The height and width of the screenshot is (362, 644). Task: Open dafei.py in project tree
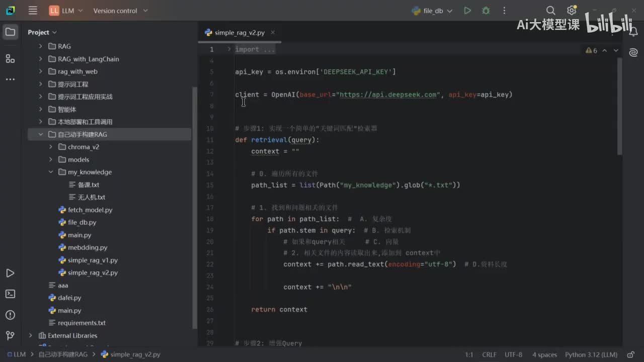pos(69,298)
